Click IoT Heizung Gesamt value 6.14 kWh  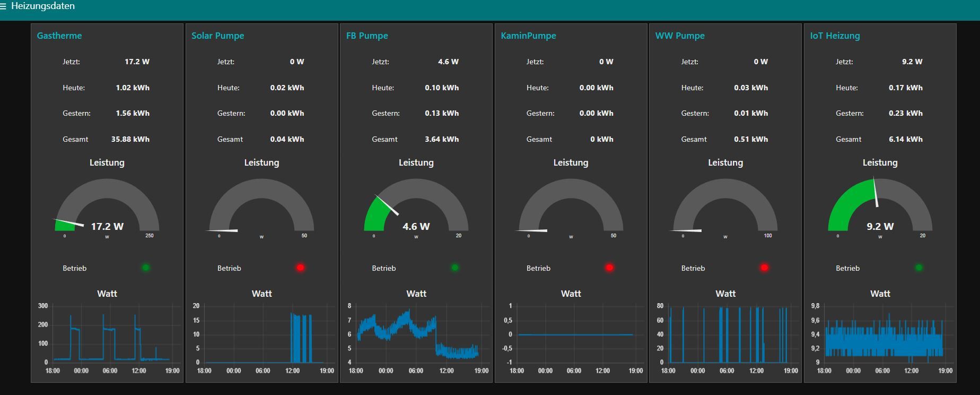point(906,139)
